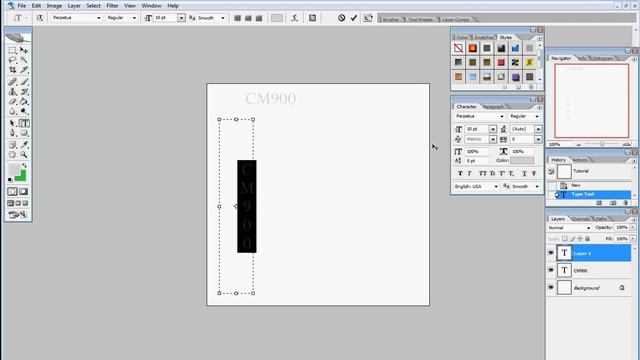Toggle Strikethrough in Character panel

pyautogui.click(x=534, y=173)
